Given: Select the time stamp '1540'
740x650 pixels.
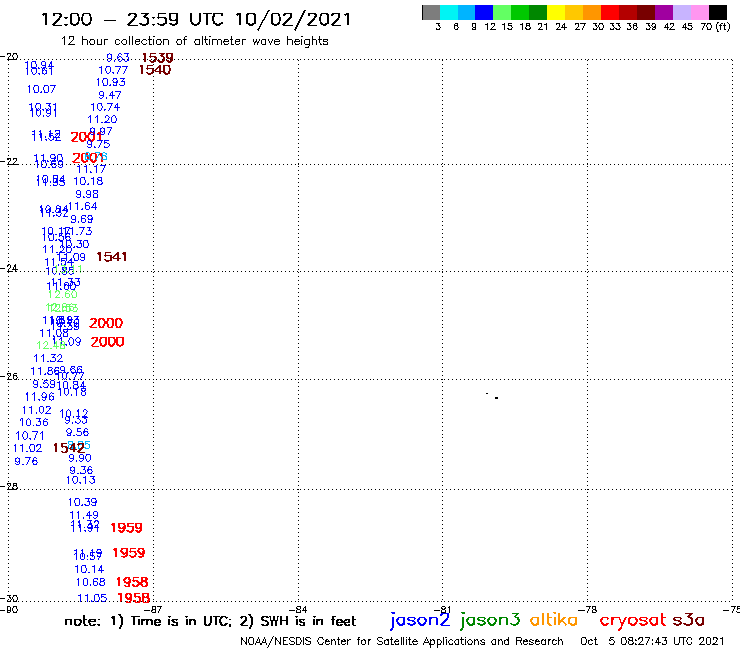Looking at the screenshot, I should tap(155, 70).
